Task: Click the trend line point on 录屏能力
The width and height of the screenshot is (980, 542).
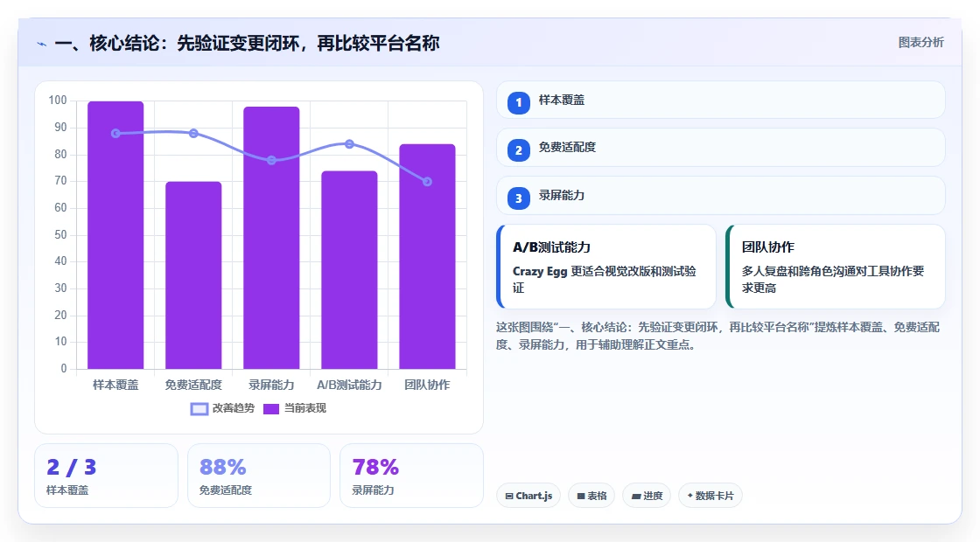Action: 271,160
